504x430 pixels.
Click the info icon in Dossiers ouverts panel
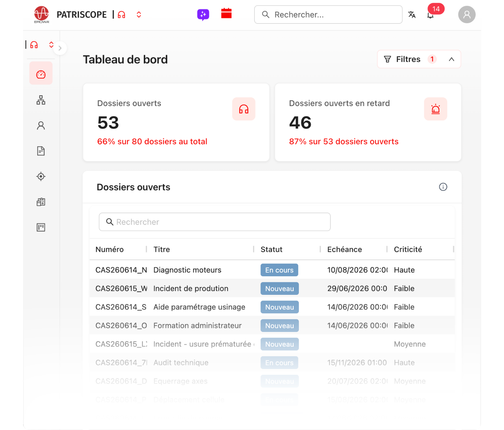443,187
